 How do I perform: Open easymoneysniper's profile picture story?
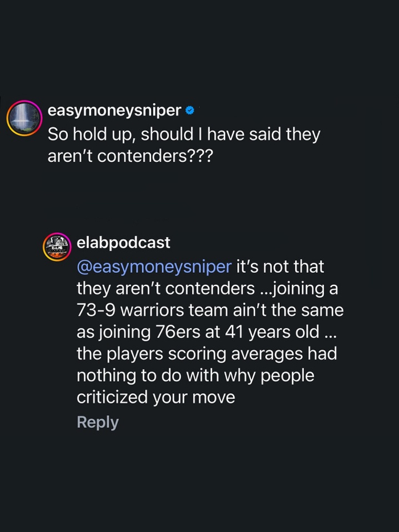click(25, 118)
